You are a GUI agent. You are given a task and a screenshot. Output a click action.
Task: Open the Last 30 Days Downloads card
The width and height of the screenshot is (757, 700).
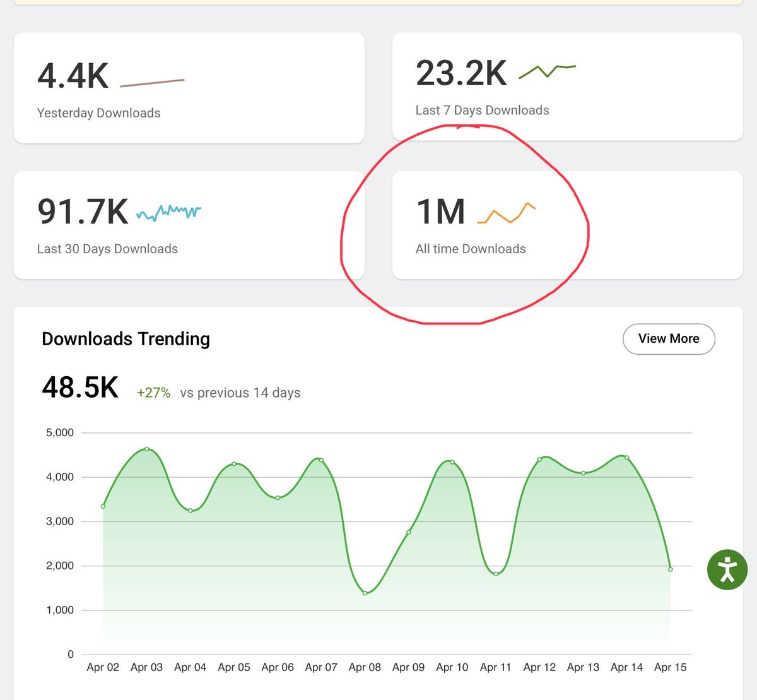pos(189,225)
